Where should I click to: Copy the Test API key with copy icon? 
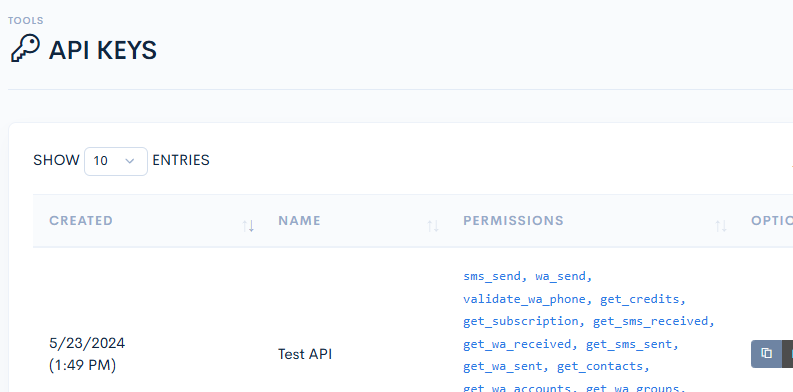click(x=766, y=354)
